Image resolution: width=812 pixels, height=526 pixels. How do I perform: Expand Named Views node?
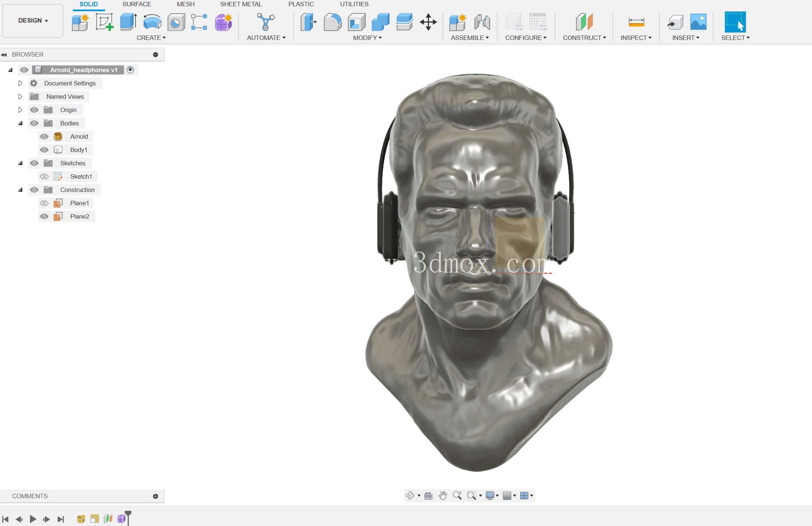[20, 97]
